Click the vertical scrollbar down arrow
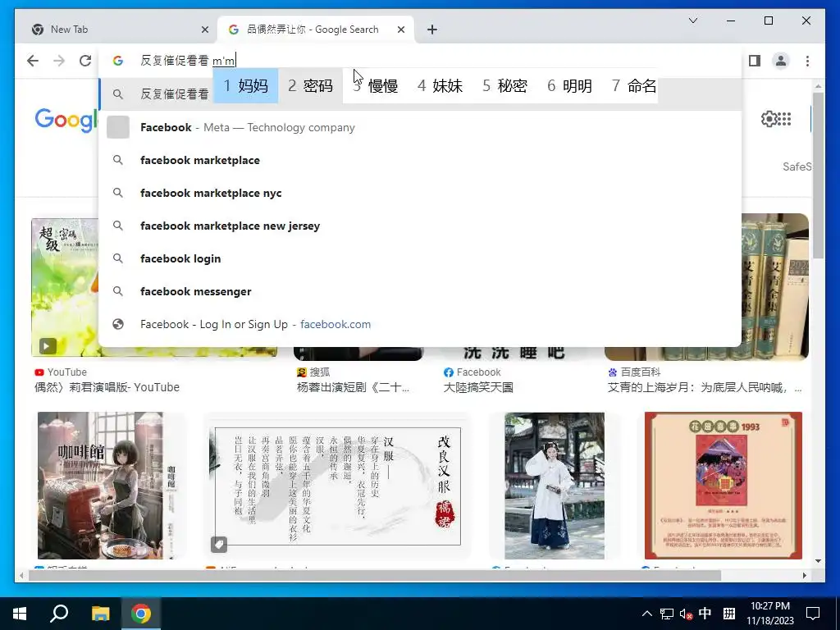 coord(818,561)
